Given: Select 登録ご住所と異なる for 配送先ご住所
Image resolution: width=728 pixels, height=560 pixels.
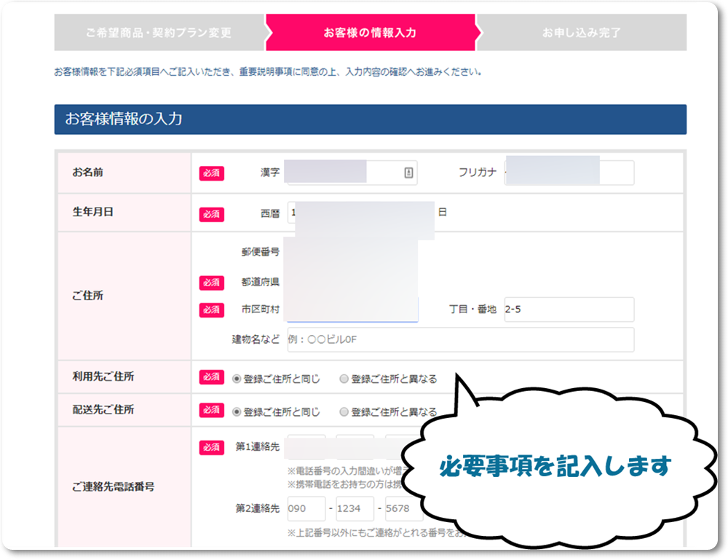Looking at the screenshot, I should pos(344,411).
